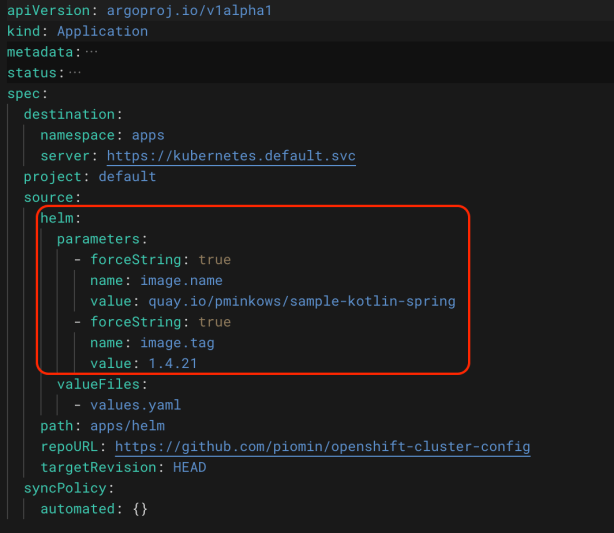
Task: Expand the collapsed status section ellipsis
Action: 75,73
